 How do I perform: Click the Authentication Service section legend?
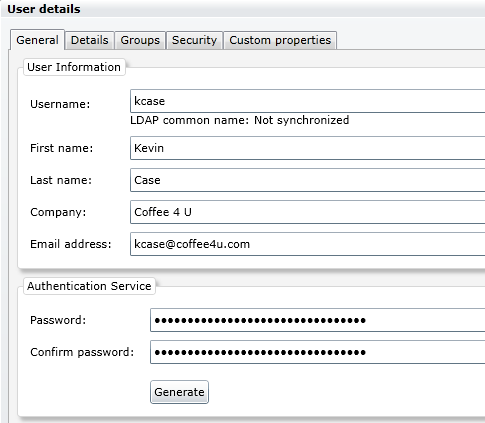pos(89,286)
